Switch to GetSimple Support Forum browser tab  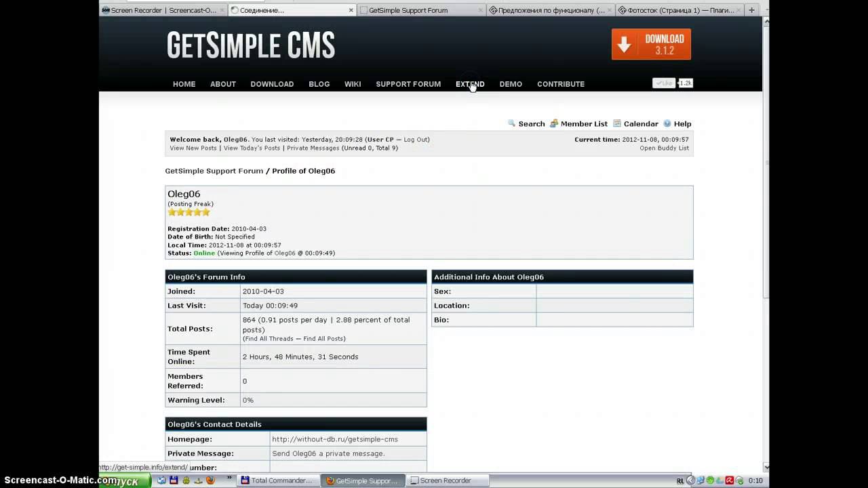pyautogui.click(x=420, y=10)
